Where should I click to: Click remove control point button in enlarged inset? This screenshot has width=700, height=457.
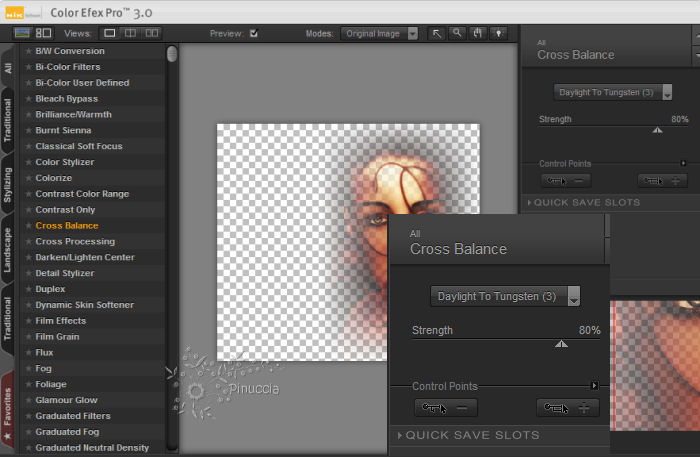point(446,408)
